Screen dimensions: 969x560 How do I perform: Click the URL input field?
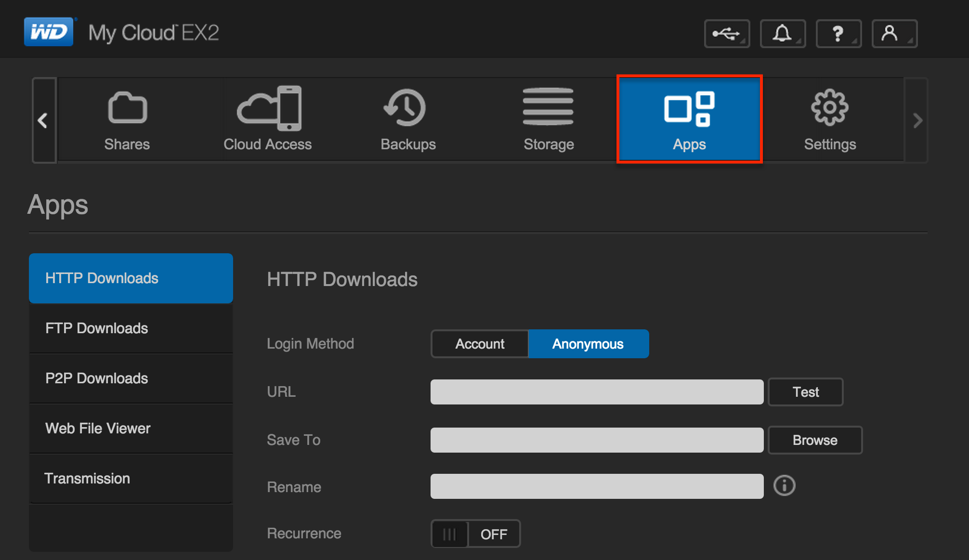[597, 391]
